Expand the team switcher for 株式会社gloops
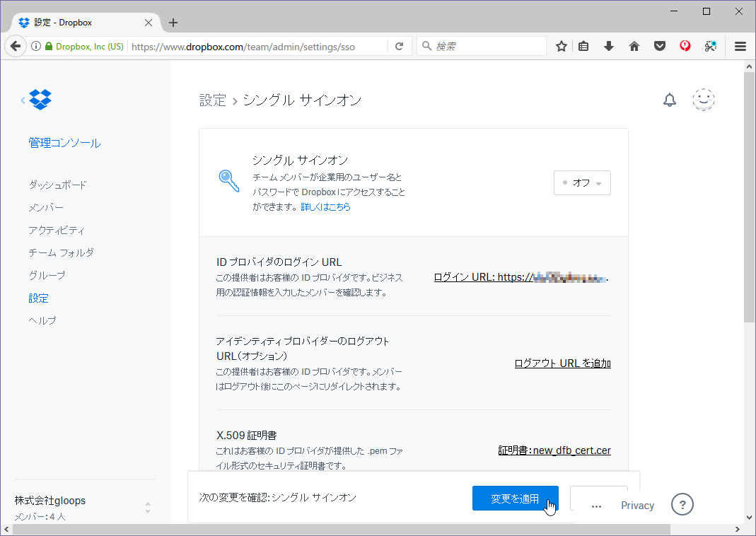The width and height of the screenshot is (756, 536). pos(148,508)
